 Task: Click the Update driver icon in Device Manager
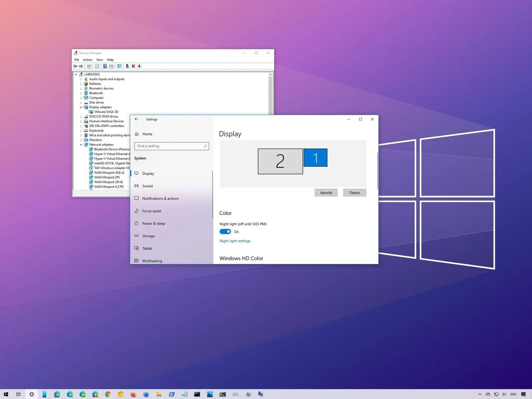[x=127, y=66]
